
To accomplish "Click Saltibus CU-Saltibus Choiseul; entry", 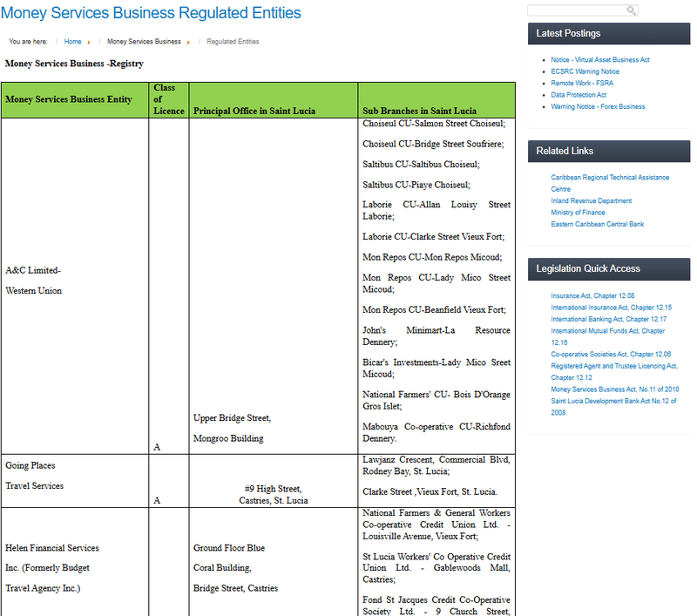I will pos(421,165).
